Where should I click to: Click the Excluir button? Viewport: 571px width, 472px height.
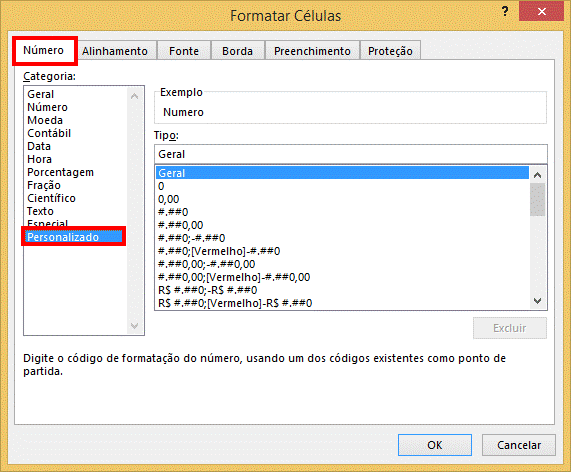[x=509, y=328]
